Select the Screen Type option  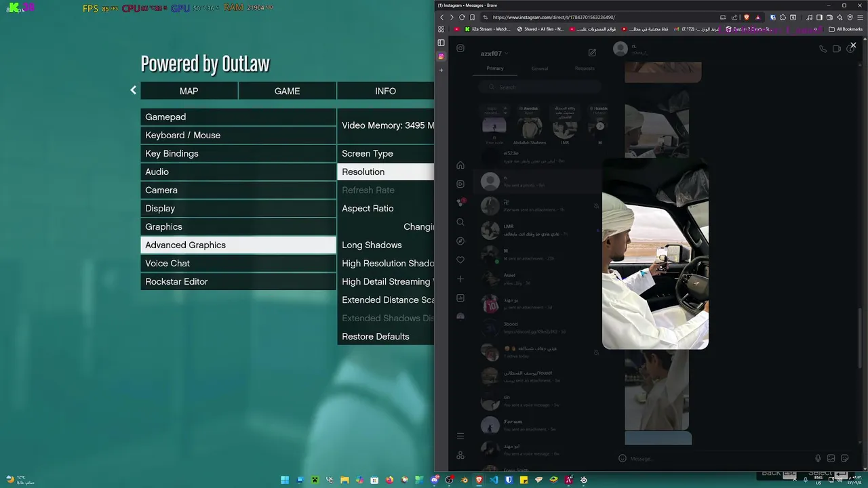(385, 154)
